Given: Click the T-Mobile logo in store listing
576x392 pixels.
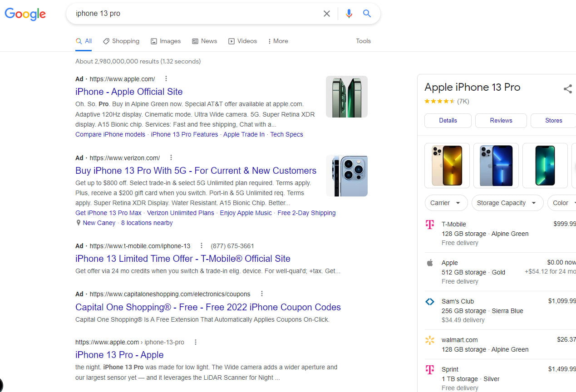Looking at the screenshot, I should point(429,225).
